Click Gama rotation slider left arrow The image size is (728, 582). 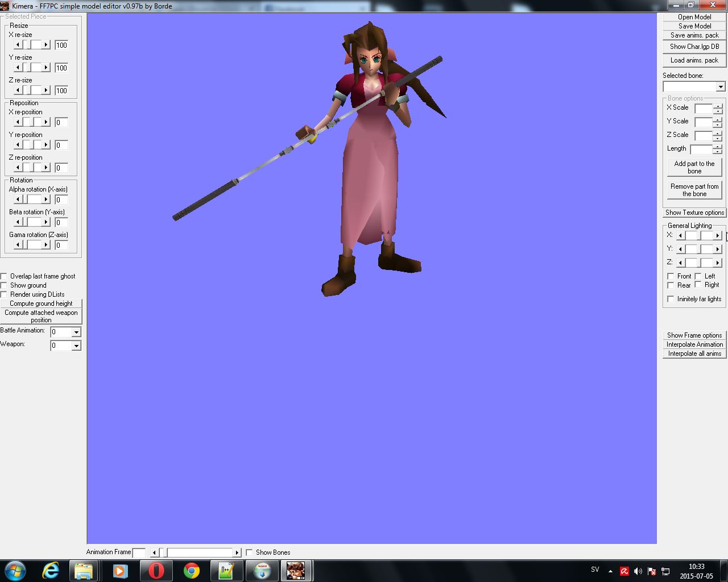click(18, 245)
